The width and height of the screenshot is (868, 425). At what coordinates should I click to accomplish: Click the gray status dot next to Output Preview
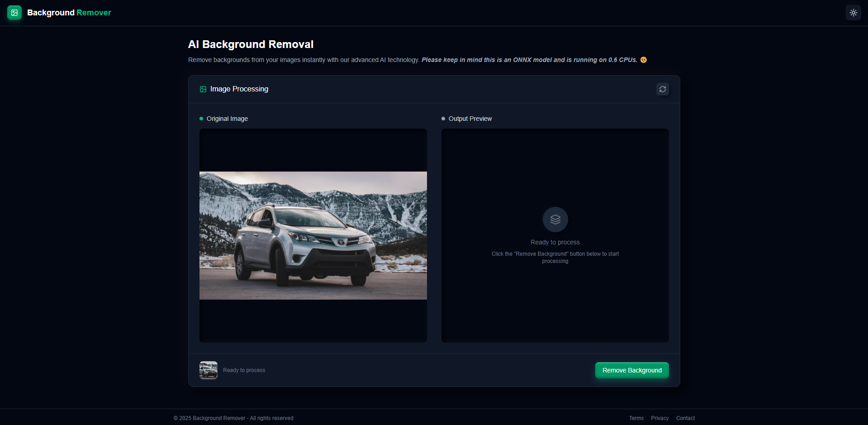pyautogui.click(x=443, y=119)
